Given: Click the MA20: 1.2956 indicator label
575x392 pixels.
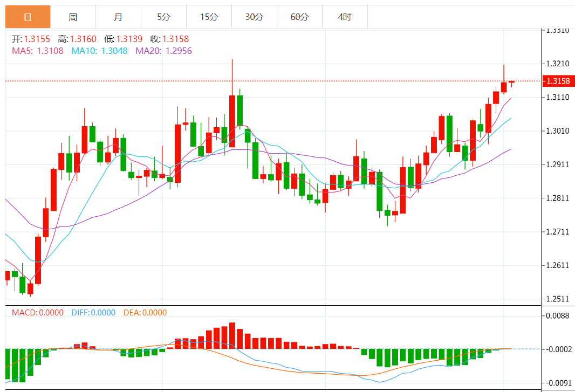Looking at the screenshot, I should click(x=163, y=51).
